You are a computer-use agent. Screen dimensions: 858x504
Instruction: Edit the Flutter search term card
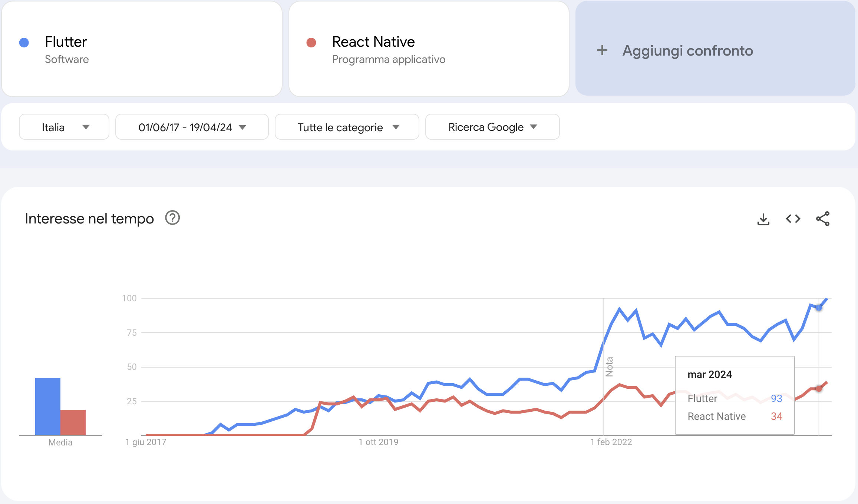click(x=142, y=49)
